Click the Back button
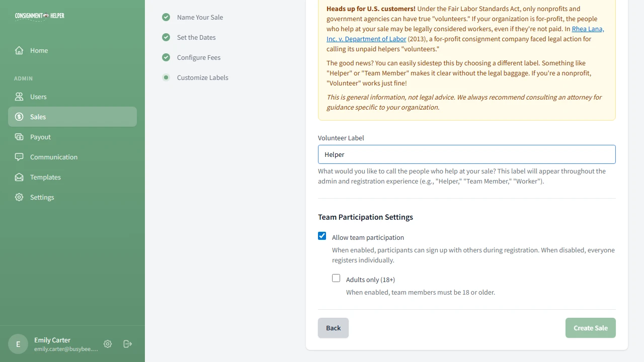 pos(333,328)
